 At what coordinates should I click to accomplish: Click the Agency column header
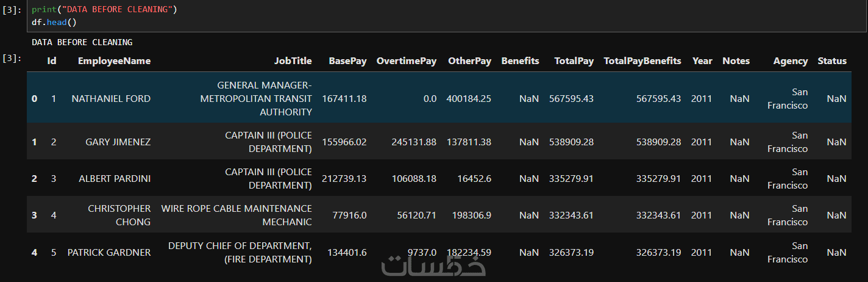[790, 61]
